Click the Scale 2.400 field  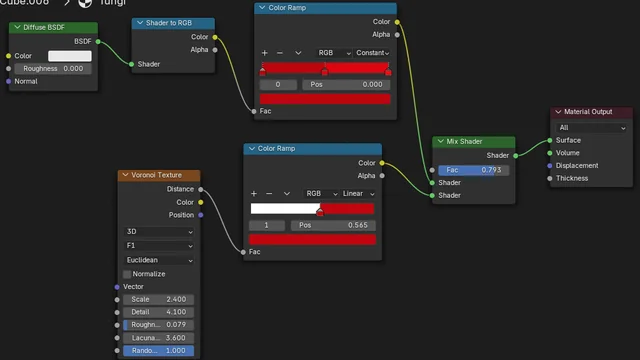tap(159, 299)
